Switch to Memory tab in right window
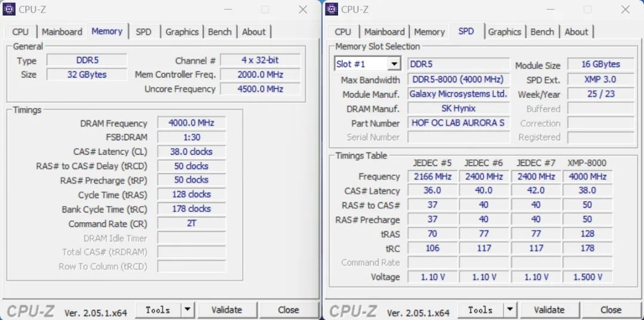The image size is (644, 320). [x=429, y=32]
